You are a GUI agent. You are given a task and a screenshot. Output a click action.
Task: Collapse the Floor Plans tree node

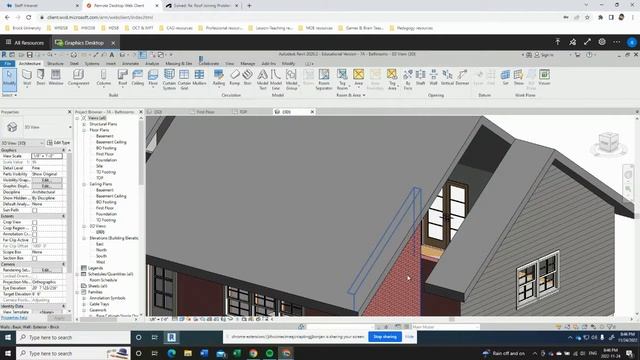tap(84, 130)
